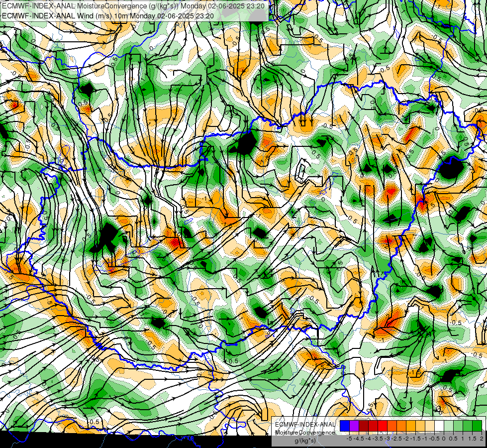Pick the palest green swatch between 0 and 0.5

click(449, 426)
